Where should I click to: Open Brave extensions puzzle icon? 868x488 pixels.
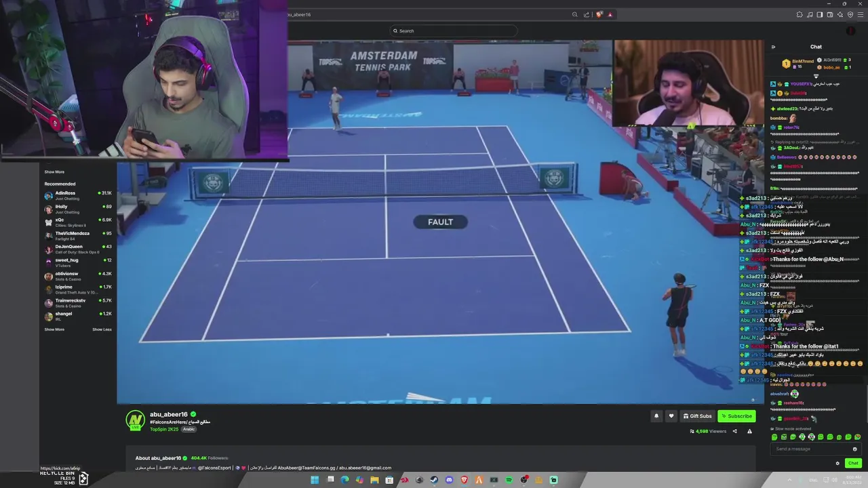point(800,15)
